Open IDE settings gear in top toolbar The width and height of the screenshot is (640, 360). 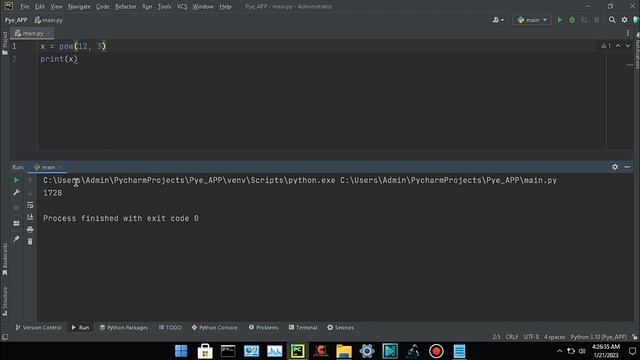click(x=624, y=20)
